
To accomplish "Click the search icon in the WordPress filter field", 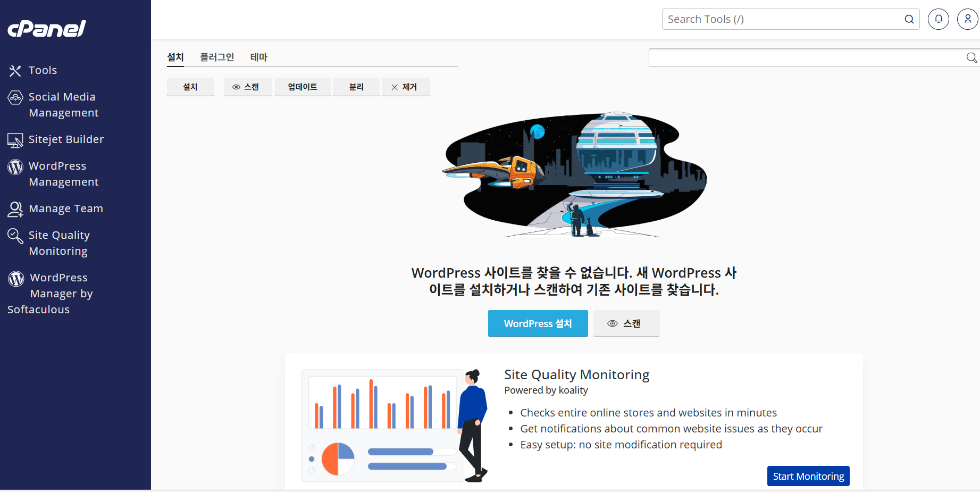I will point(971,57).
